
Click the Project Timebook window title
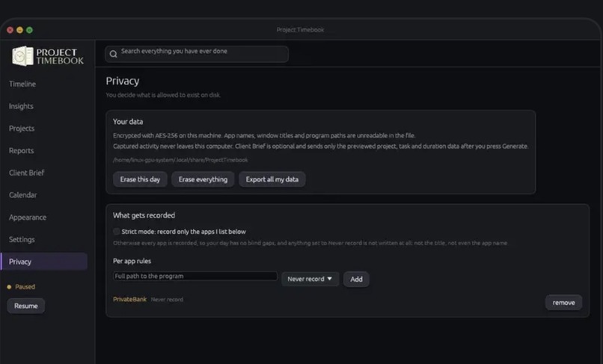click(x=300, y=30)
